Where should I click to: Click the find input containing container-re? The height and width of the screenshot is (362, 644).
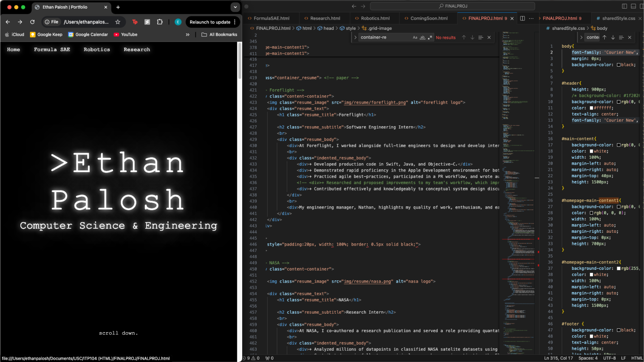385,37
